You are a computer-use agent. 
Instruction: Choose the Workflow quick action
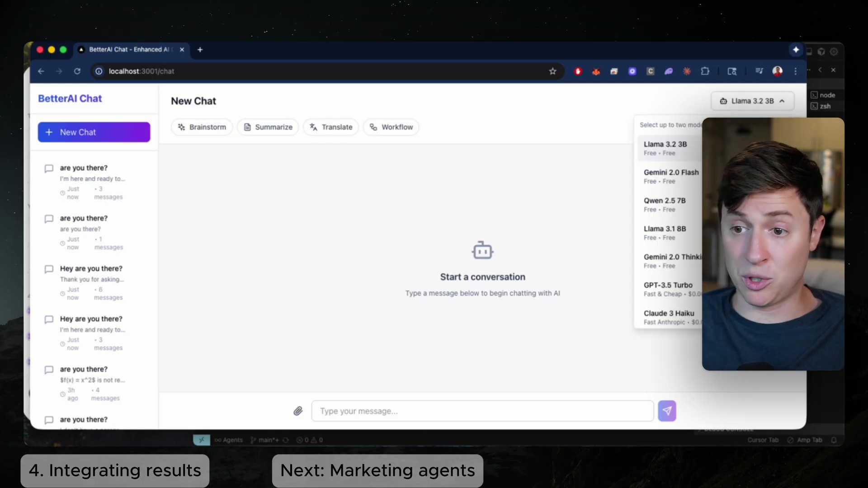click(x=391, y=127)
